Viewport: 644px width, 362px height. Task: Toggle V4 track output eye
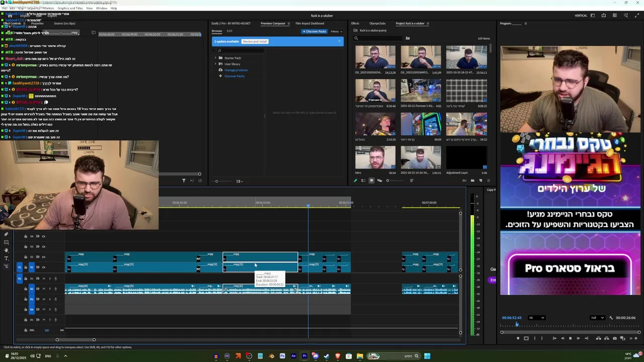(43, 236)
